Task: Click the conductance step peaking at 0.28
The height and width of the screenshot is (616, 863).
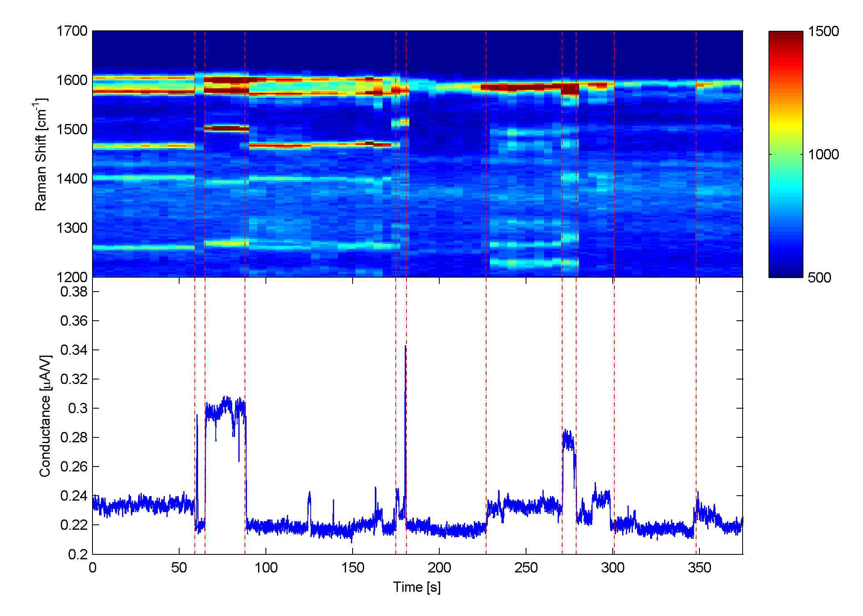Action: (x=568, y=439)
